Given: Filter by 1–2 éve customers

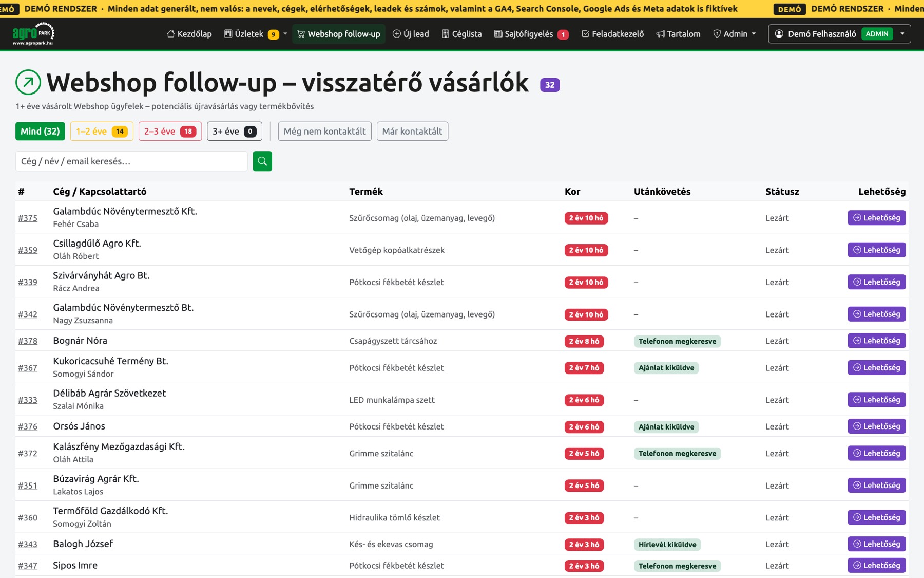Looking at the screenshot, I should [102, 131].
